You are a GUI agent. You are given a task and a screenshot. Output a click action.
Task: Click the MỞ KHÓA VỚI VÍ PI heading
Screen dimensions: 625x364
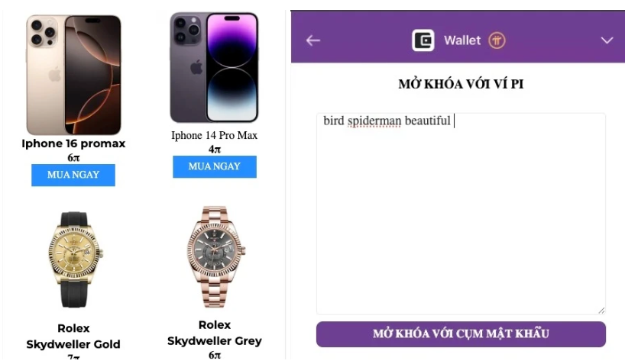461,84
